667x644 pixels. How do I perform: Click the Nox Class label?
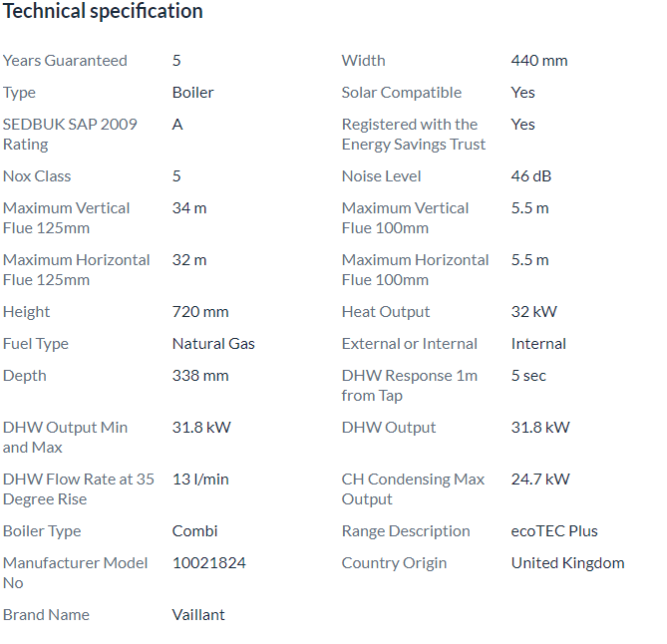tap(36, 176)
